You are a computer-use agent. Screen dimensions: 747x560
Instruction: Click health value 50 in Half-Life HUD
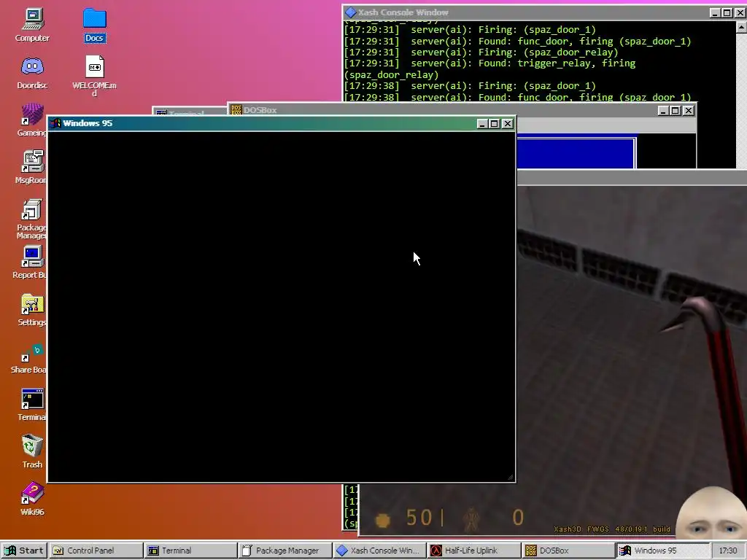[419, 518]
